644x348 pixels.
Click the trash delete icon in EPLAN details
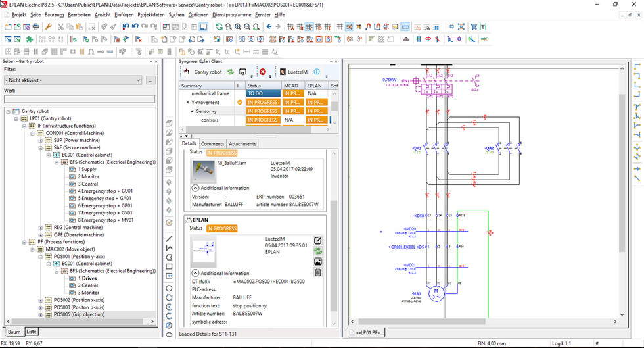(318, 272)
